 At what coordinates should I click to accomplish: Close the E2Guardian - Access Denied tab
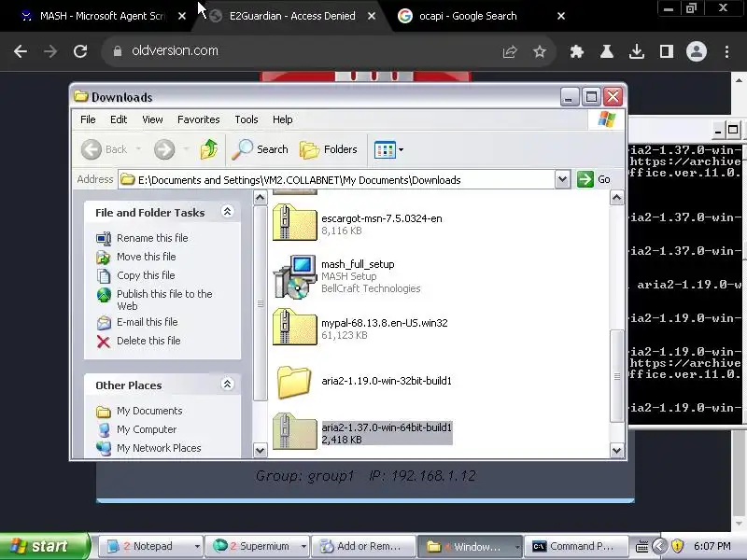coord(372,16)
